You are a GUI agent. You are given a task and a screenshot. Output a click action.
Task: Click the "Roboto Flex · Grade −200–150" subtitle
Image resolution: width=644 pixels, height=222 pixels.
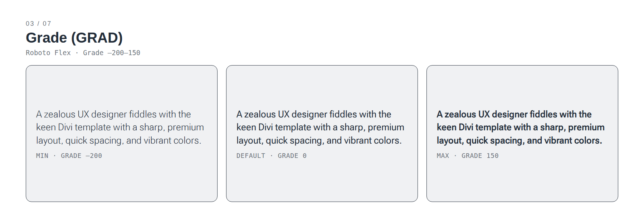point(83,53)
